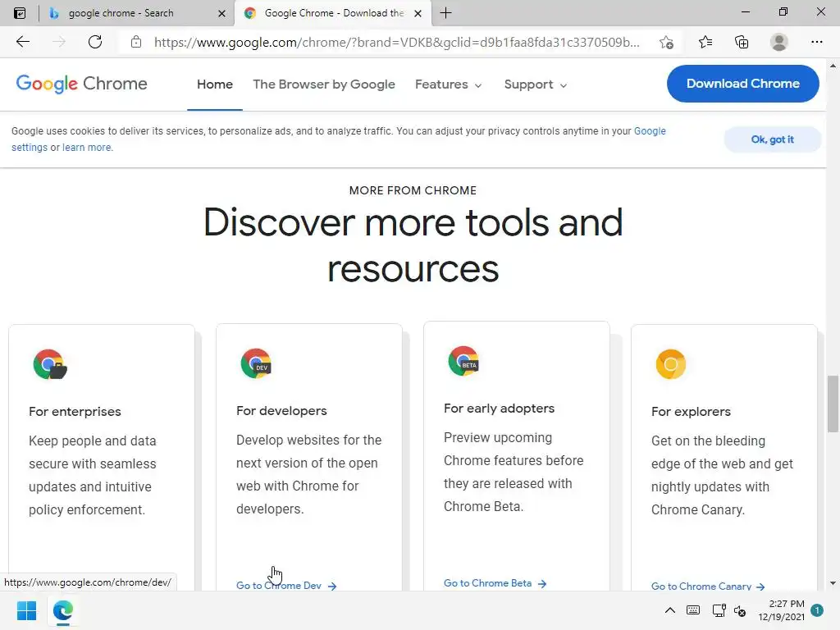Image resolution: width=840 pixels, height=630 pixels.
Task: Open the clock showing 2:27 PM
Action: pos(781,610)
